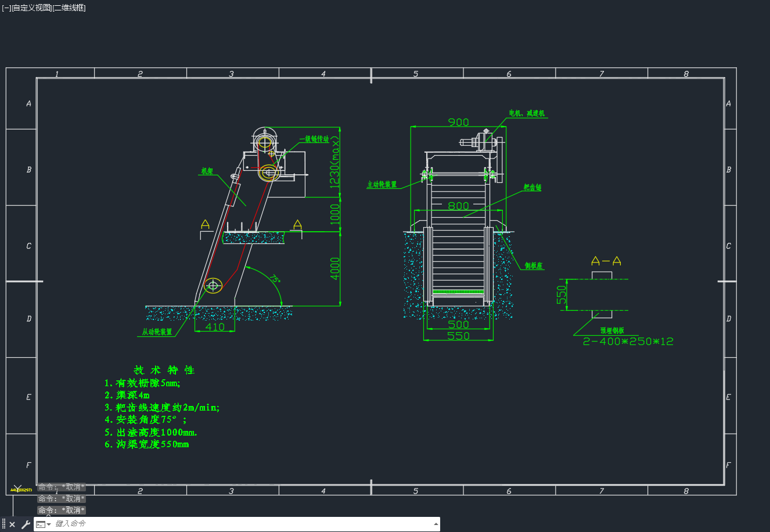Select the note 2.渠深4m
Viewport: 770px width, 532px height.
pyautogui.click(x=128, y=396)
